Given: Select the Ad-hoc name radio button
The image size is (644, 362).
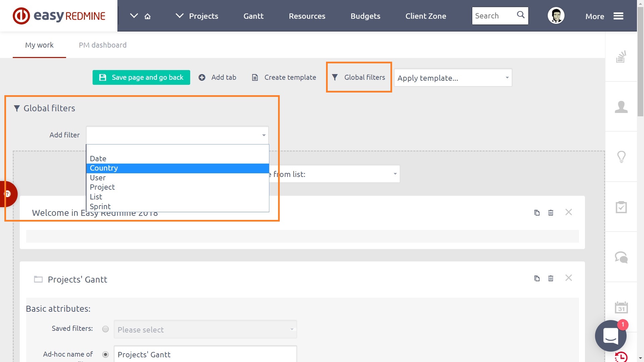Looking at the screenshot, I should coord(105,354).
